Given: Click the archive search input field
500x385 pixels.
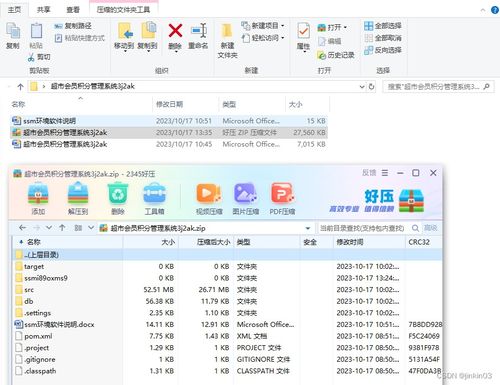Looking at the screenshot, I should click(363, 228).
